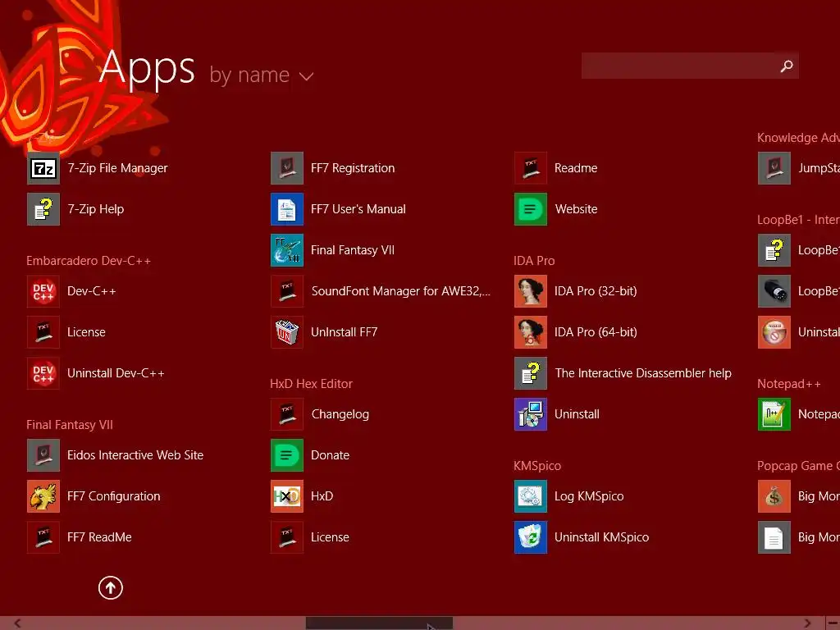840x630 pixels.
Task: Click Uninstall KMSpico recycle icon
Action: click(x=531, y=537)
